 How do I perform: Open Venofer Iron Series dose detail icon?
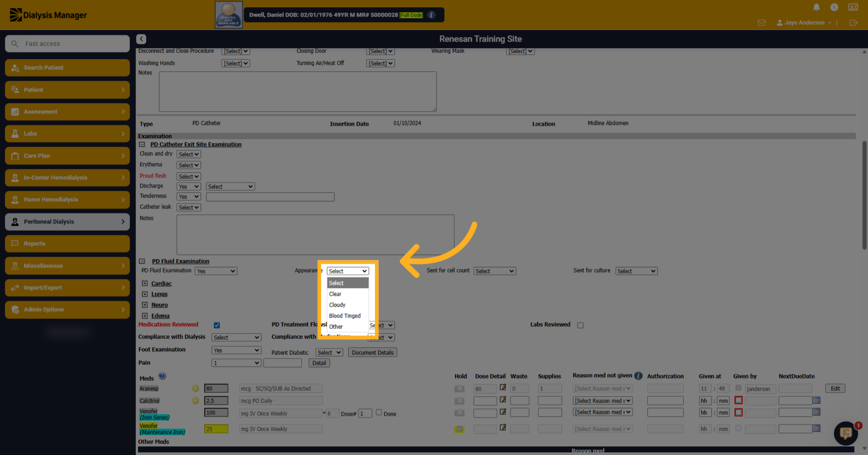click(503, 412)
